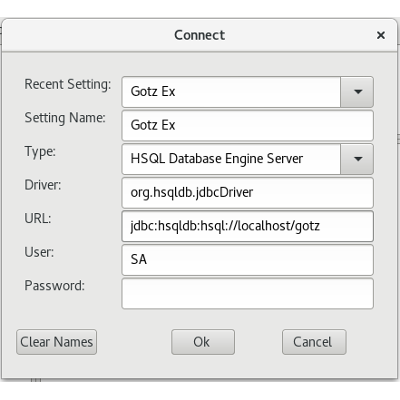Viewport: 400px width, 400px height.
Task: Cancel the Connect dialog
Action: click(314, 342)
